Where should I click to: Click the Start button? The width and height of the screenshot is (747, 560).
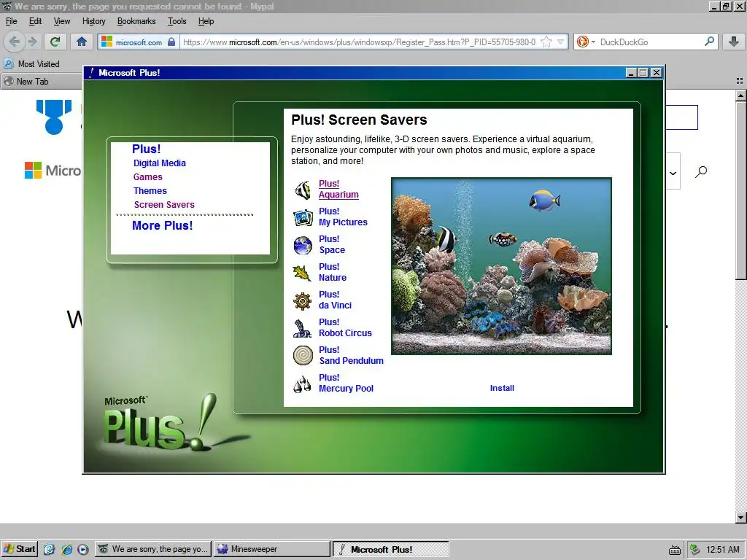tap(20, 549)
